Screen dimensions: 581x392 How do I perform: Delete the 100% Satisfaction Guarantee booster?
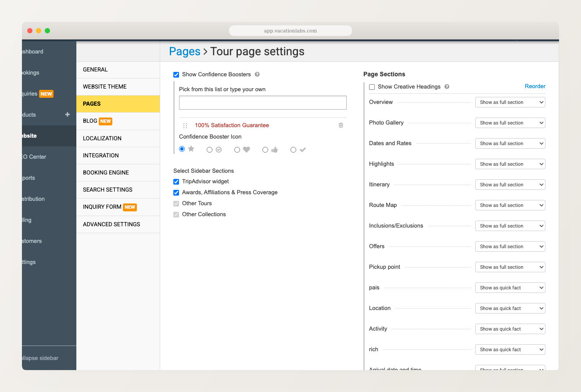point(341,125)
